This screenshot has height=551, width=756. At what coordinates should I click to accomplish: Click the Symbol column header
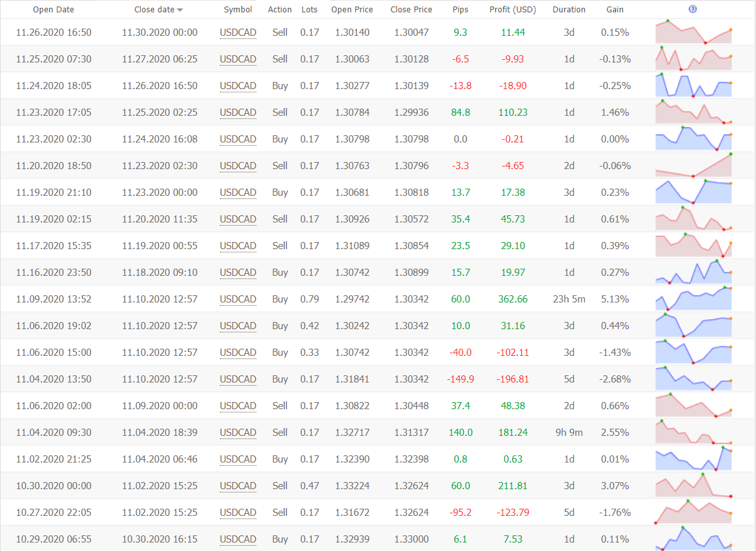coord(238,10)
